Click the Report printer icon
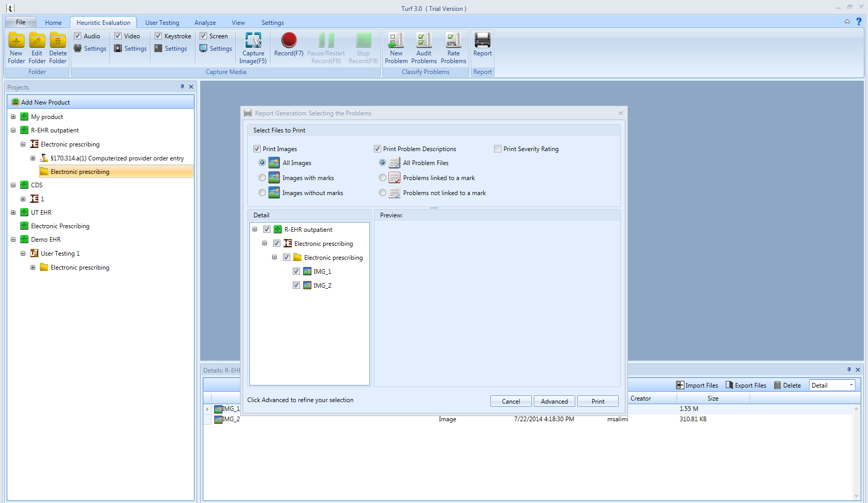Viewport: 868px width, 503px height. click(482, 40)
